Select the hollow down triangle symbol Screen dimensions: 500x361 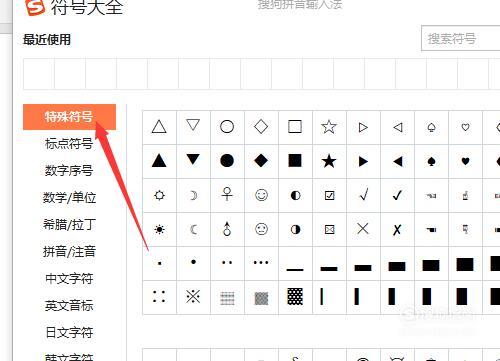tap(193, 125)
